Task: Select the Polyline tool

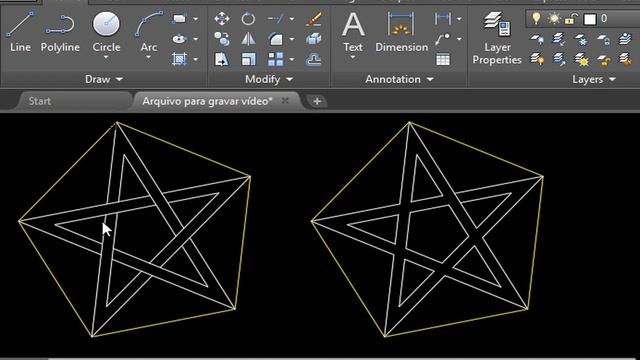Action: (x=60, y=32)
